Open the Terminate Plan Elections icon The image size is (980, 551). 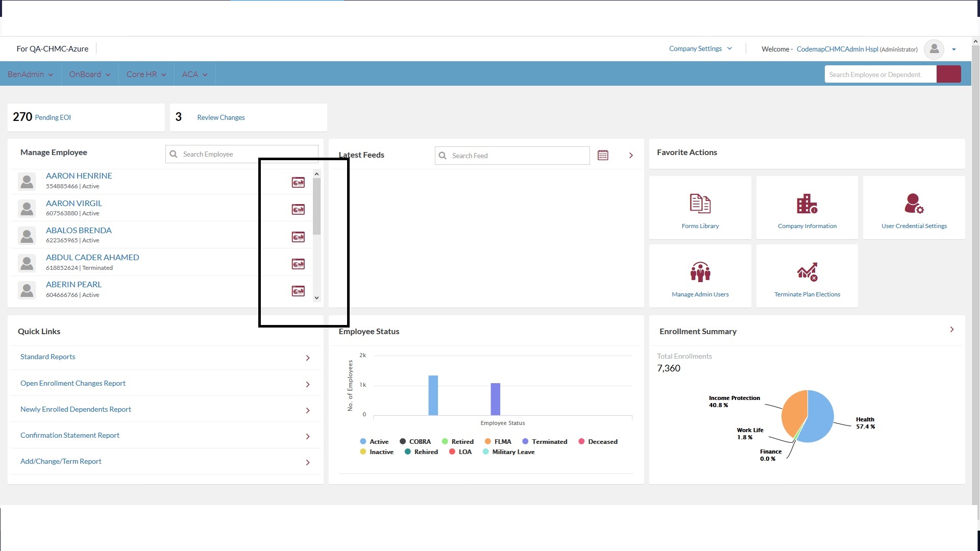(807, 272)
